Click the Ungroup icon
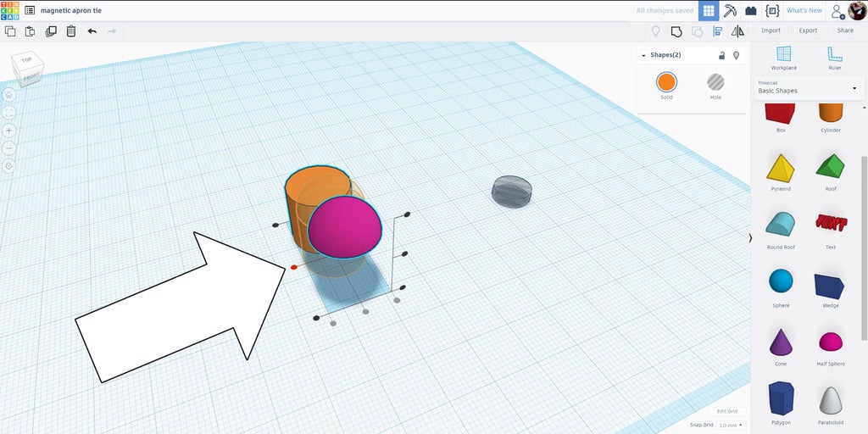868x434 pixels. point(697,31)
